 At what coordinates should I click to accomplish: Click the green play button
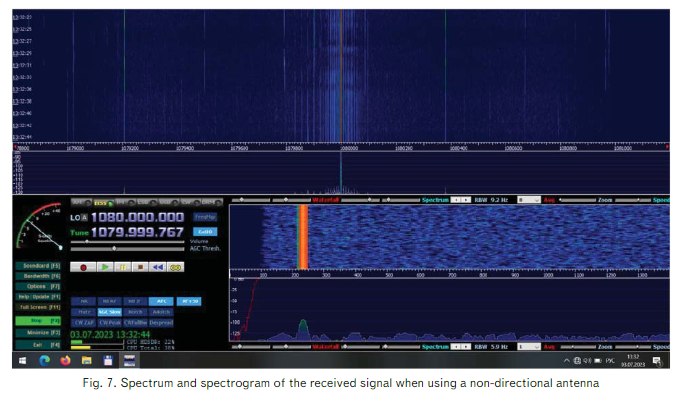tap(105, 267)
